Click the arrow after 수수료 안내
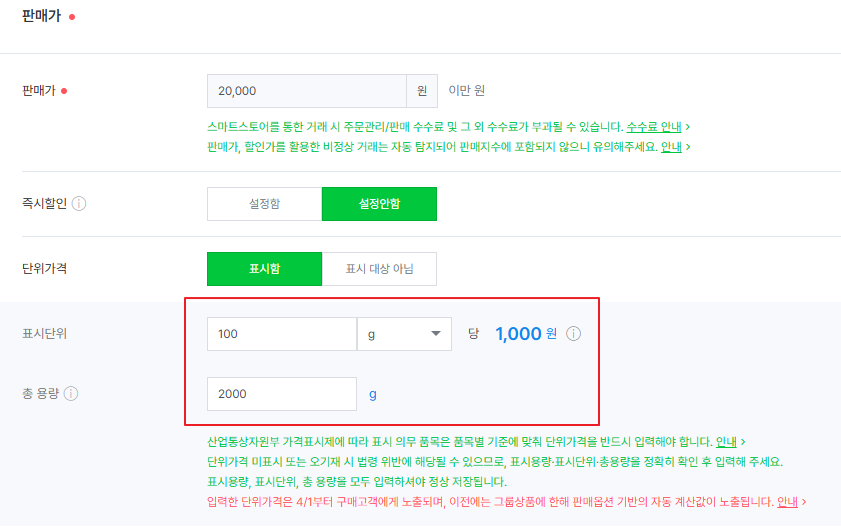Screen dimensions: 841x527 click(688, 127)
